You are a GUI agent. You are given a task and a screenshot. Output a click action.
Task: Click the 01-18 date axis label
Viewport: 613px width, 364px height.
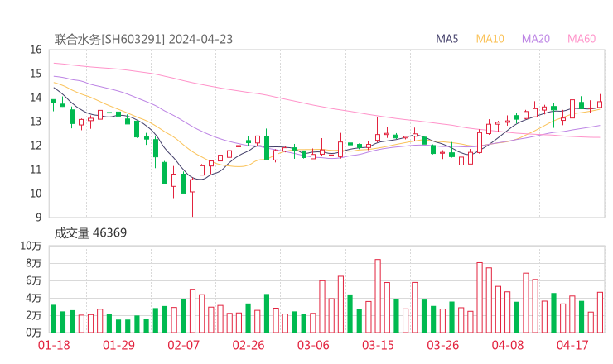(x=54, y=345)
